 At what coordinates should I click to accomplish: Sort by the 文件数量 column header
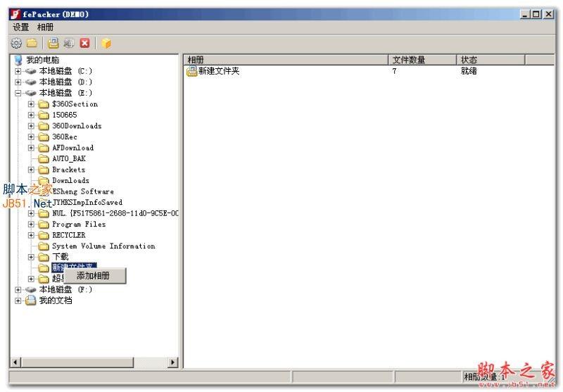pyautogui.click(x=422, y=60)
